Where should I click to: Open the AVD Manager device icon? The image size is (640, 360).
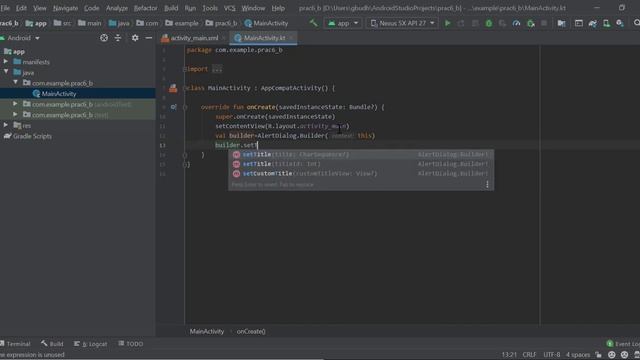[x=607, y=23]
